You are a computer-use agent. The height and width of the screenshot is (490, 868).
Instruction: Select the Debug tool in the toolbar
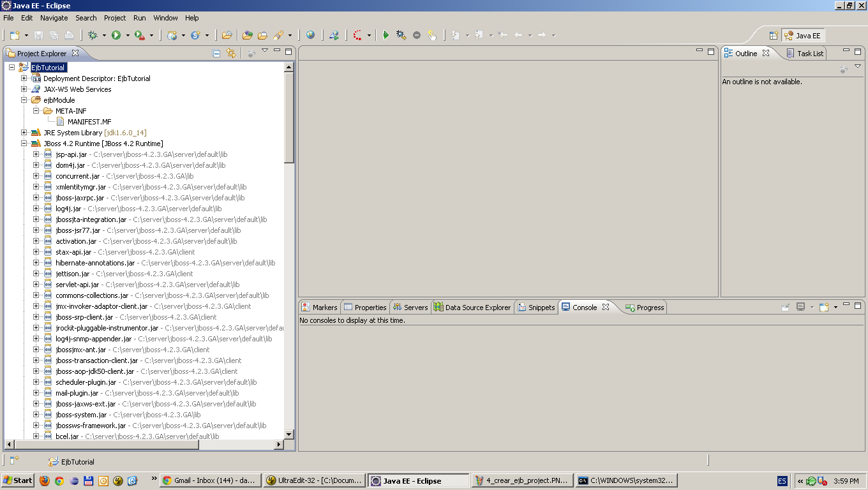click(x=93, y=34)
